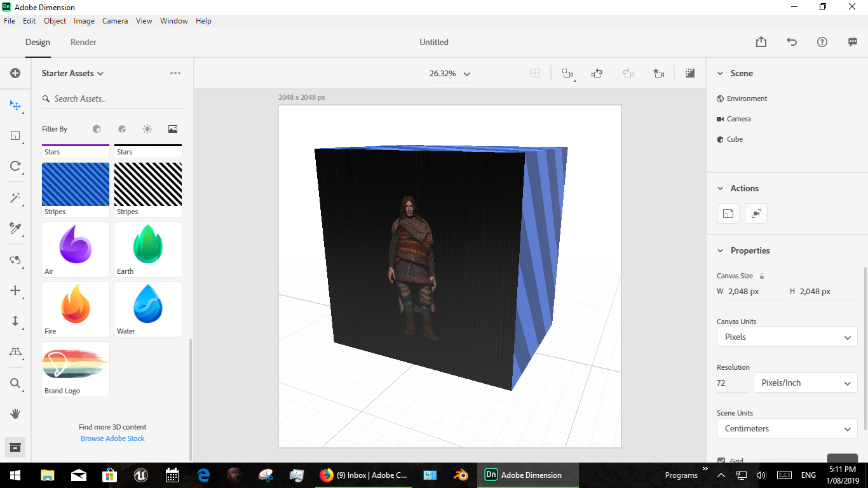
Task: Select the Sampler eyedropper tool
Action: coord(15,228)
